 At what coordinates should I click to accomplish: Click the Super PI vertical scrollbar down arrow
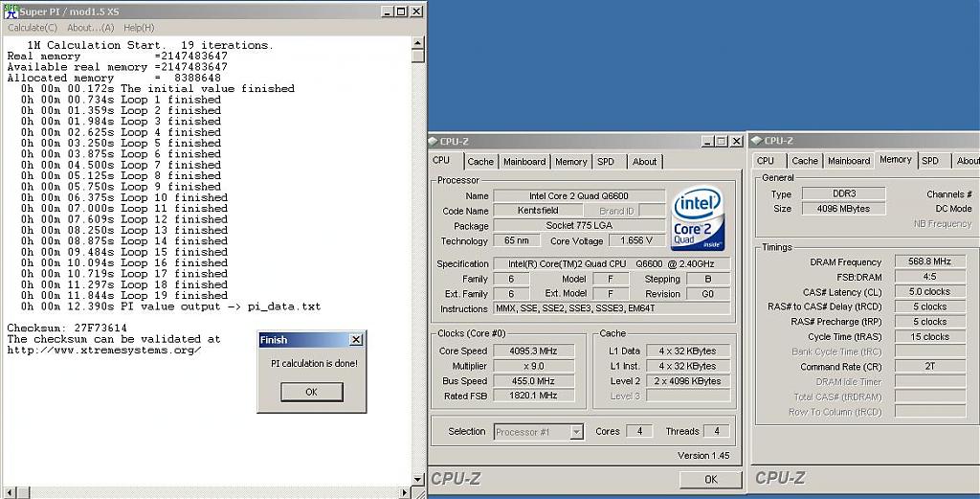point(418,480)
